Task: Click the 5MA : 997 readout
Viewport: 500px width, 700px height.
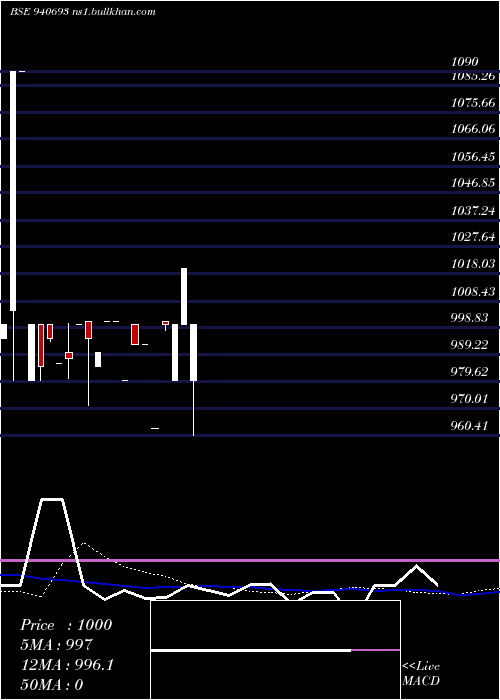Action: (57, 645)
